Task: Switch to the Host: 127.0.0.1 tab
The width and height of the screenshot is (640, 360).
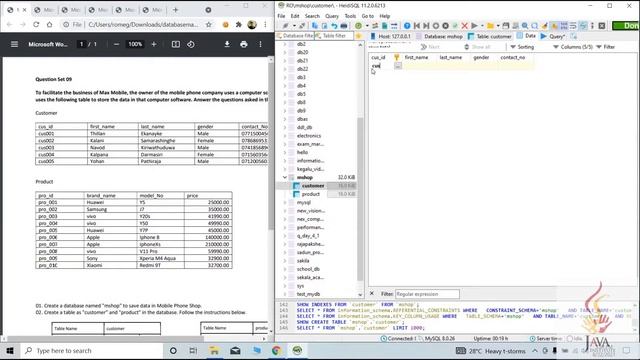Action: click(x=391, y=36)
